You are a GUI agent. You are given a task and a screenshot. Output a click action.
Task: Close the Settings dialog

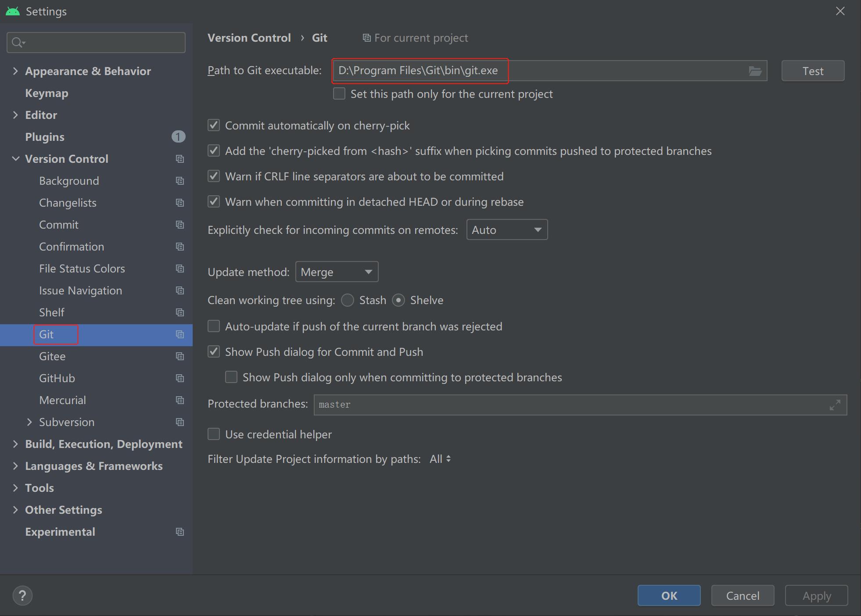coord(840,11)
